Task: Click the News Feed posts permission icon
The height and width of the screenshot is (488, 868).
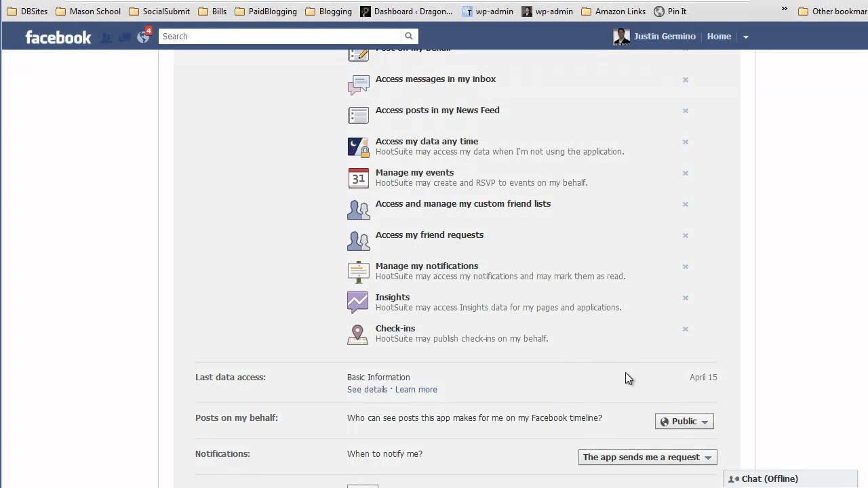Action: tap(358, 115)
